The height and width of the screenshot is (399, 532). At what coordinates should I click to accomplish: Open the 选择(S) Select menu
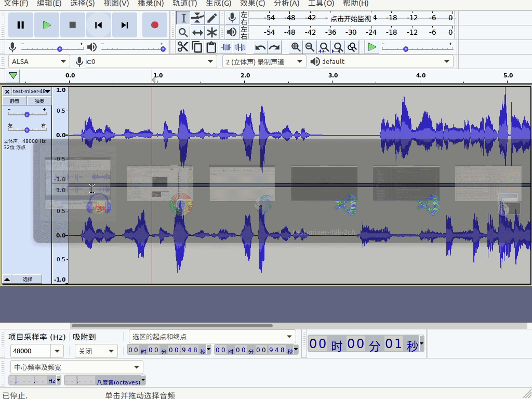82,4
